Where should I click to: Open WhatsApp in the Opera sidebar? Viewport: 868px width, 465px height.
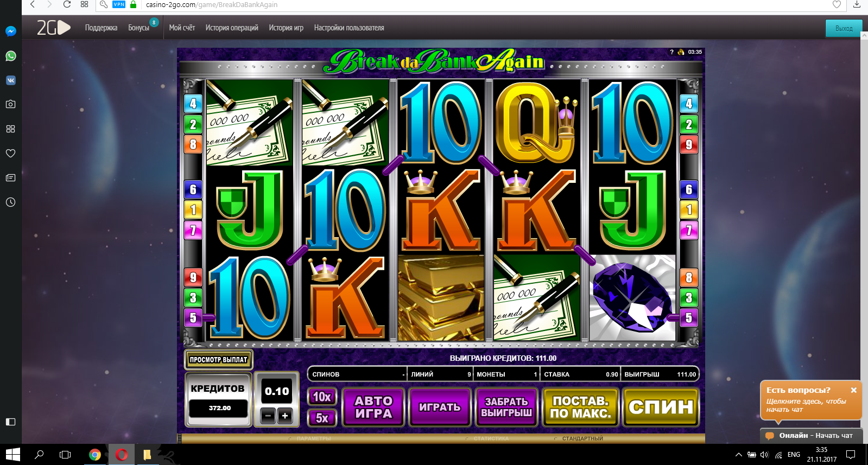tap(10, 56)
